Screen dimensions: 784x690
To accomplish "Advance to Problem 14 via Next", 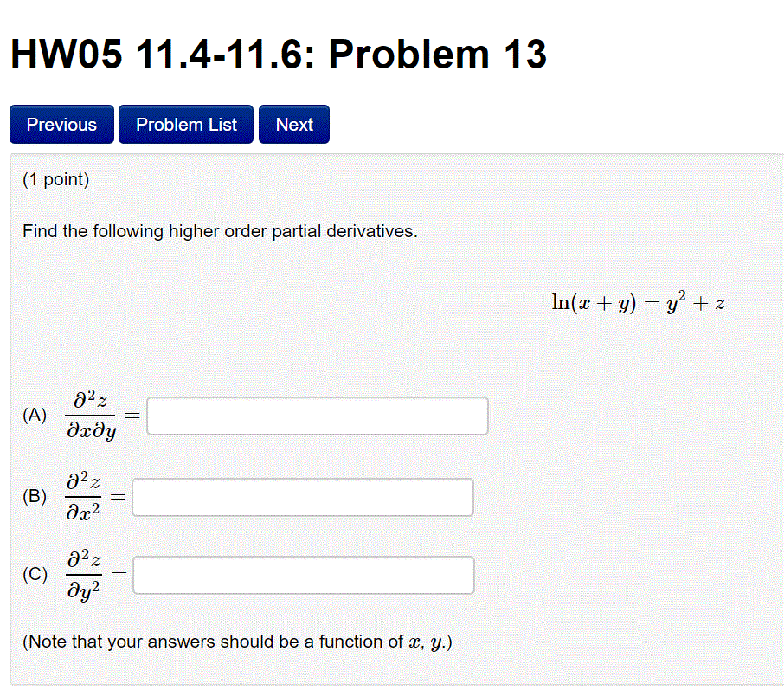I will (x=293, y=124).
